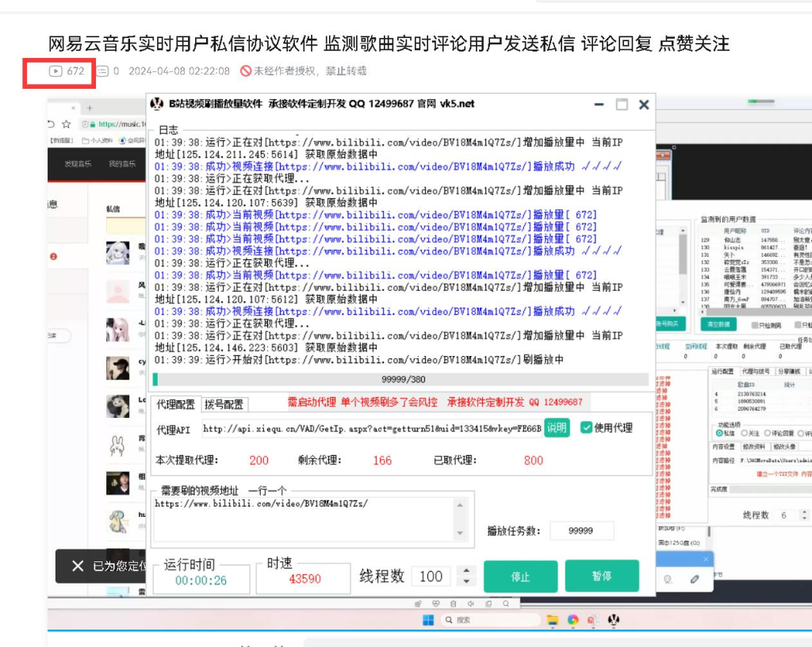Open a new browser tab with the plus icon
812x647 pixels.
pyautogui.click(x=90, y=108)
